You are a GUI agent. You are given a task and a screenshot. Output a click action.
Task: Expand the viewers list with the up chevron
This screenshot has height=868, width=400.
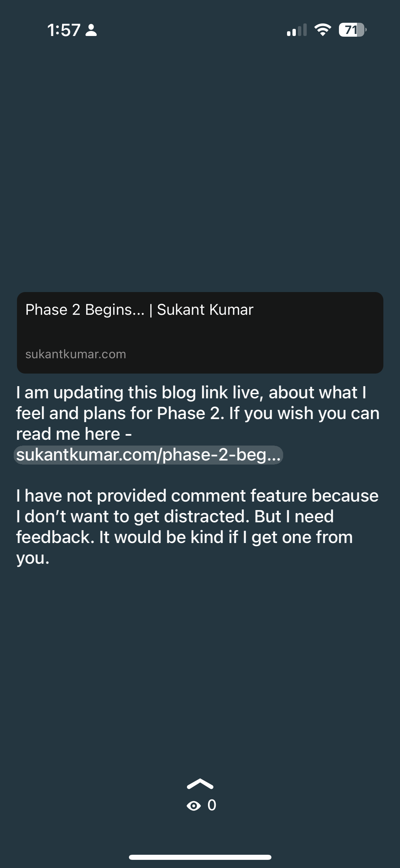point(200,784)
